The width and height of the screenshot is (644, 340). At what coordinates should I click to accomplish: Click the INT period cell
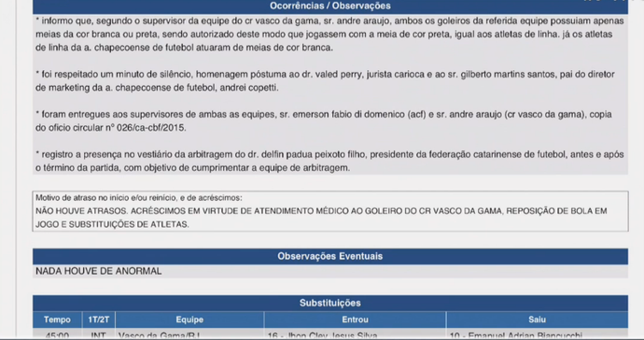[99, 334]
